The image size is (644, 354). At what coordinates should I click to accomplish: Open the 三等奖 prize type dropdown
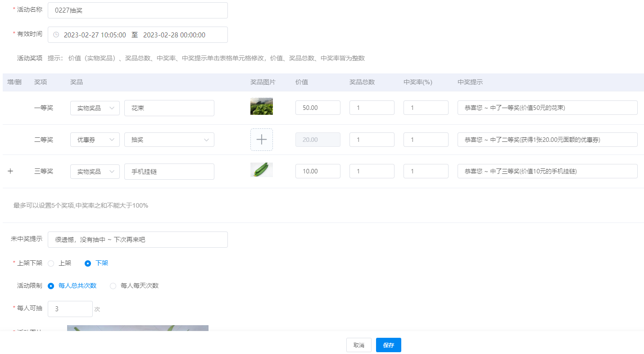95,171
